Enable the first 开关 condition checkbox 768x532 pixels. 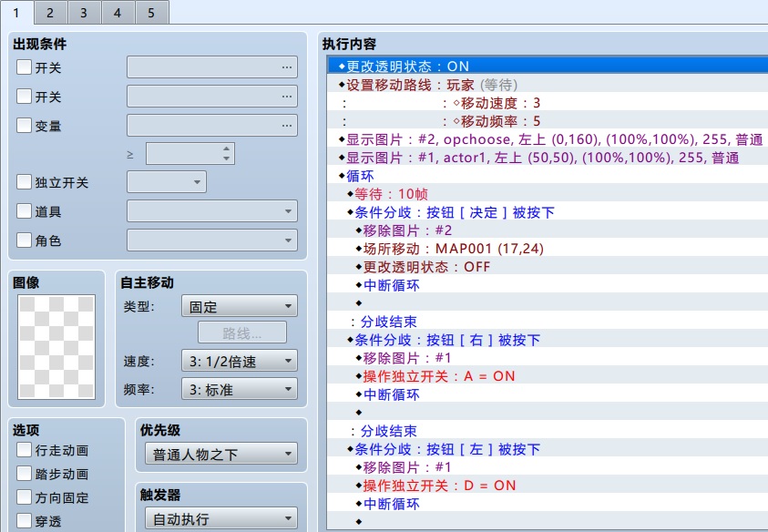[24, 67]
